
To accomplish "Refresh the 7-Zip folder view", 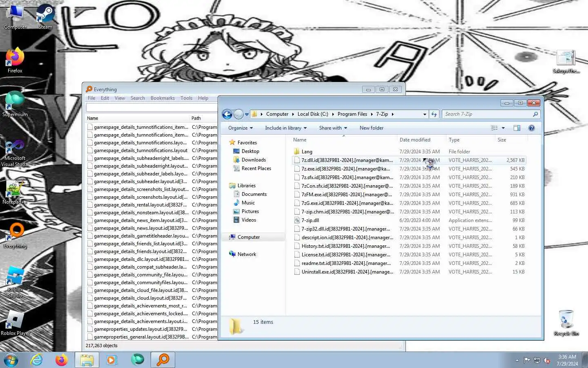I will tap(434, 114).
